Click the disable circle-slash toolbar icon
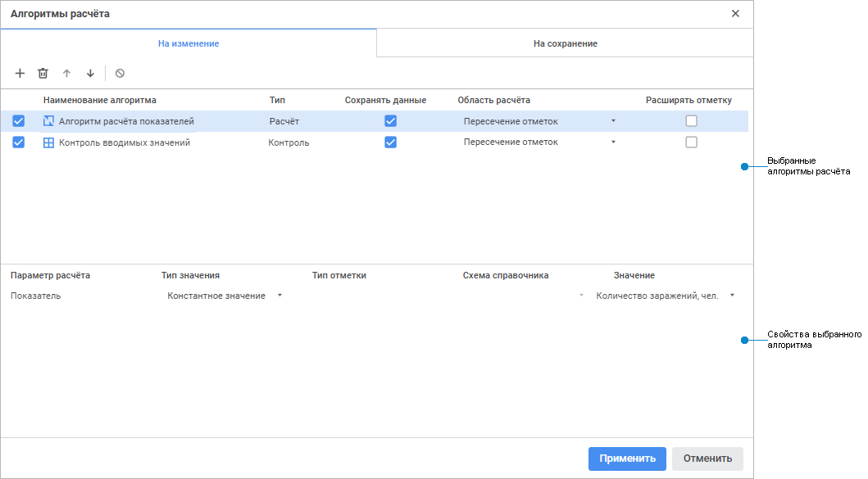Screen dimensions: 868x479 [x=120, y=74]
